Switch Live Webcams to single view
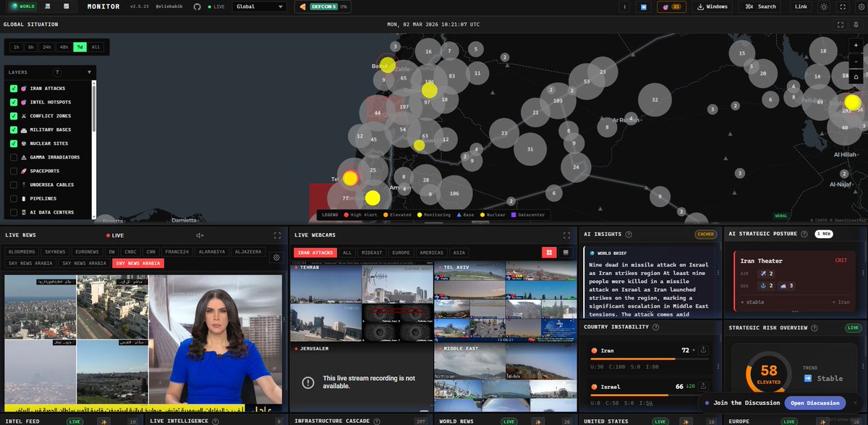Image resolution: width=868 pixels, height=425 pixels. 566,252
